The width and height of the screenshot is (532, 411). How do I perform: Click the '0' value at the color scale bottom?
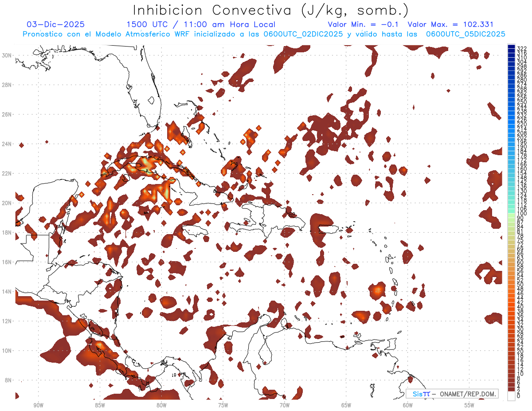pyautogui.click(x=518, y=396)
